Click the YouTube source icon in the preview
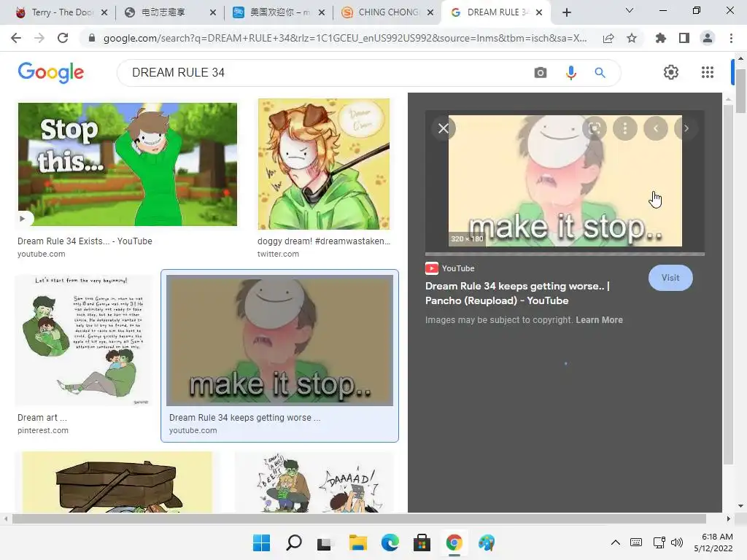The image size is (747, 560). tap(432, 268)
